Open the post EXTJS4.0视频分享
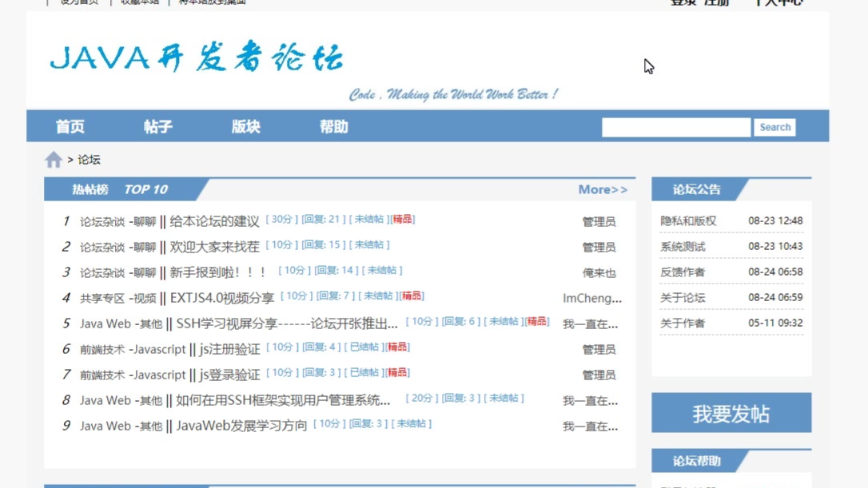 point(221,298)
